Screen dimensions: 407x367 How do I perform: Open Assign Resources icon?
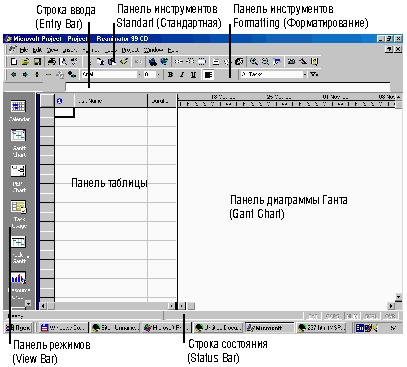[239, 62]
